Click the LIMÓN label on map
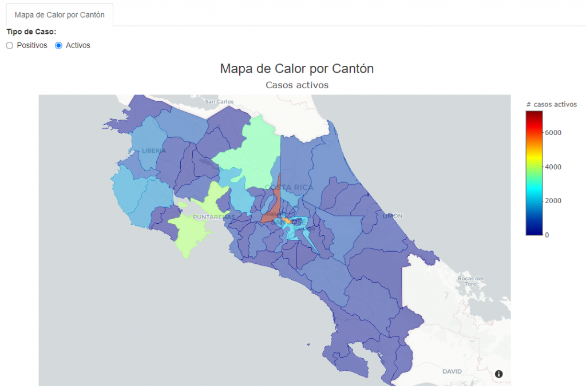The height and width of the screenshot is (392, 586). pos(393,216)
